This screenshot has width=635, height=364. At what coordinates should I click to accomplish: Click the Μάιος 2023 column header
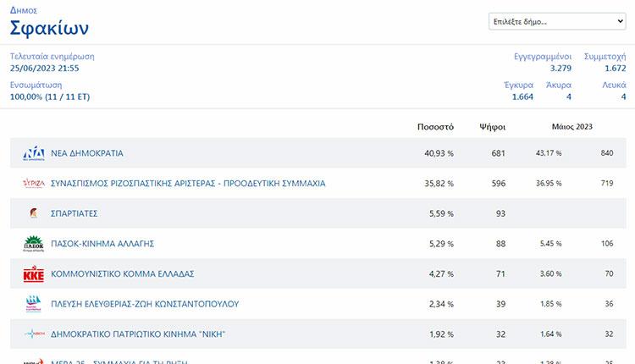click(x=571, y=127)
